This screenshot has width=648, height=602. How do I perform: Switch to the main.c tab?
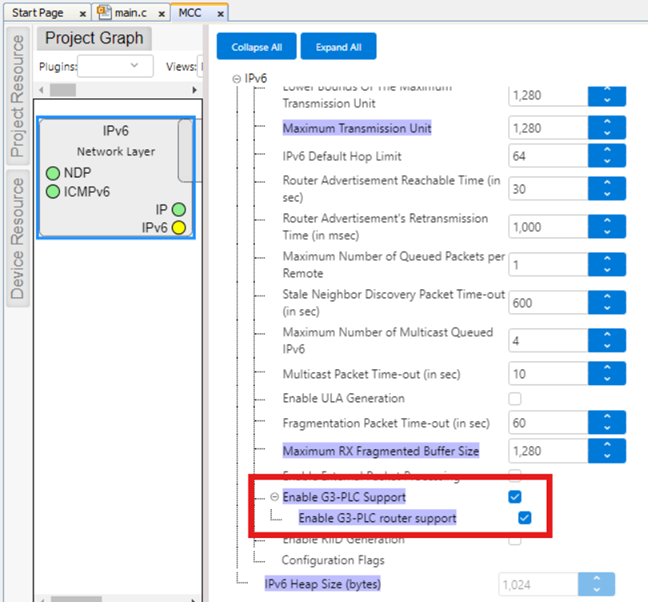[x=131, y=13]
